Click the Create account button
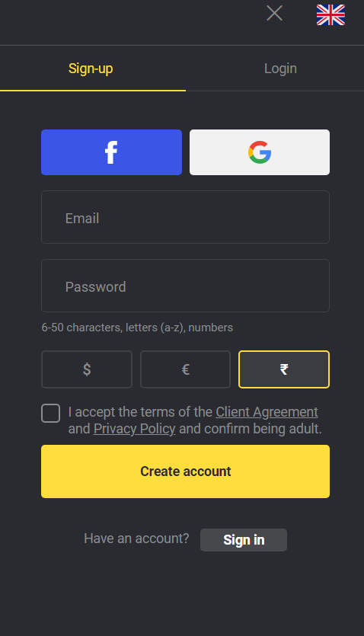Viewport: 364px width, 636px height. (185, 471)
